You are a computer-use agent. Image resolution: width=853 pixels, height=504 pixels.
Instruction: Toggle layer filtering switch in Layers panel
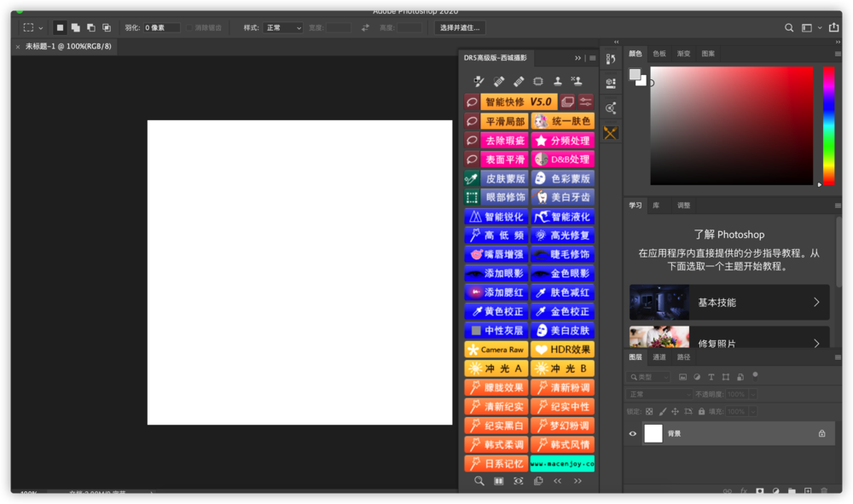[755, 376]
